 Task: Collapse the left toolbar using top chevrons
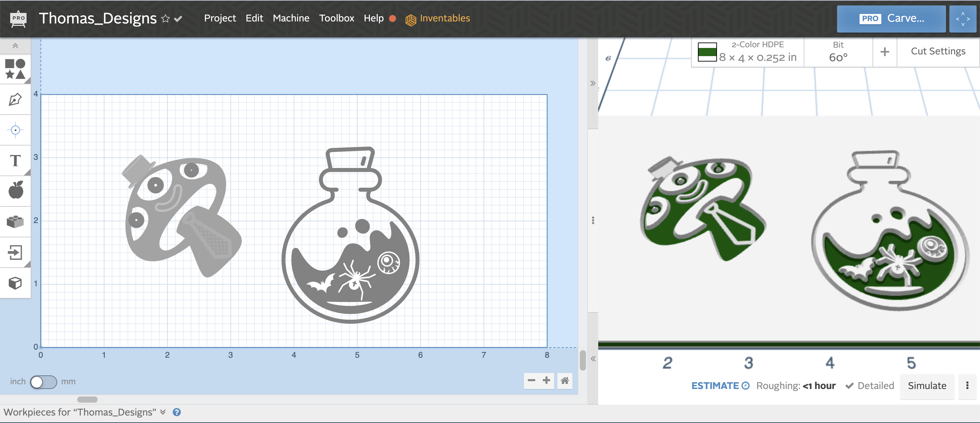coord(15,45)
